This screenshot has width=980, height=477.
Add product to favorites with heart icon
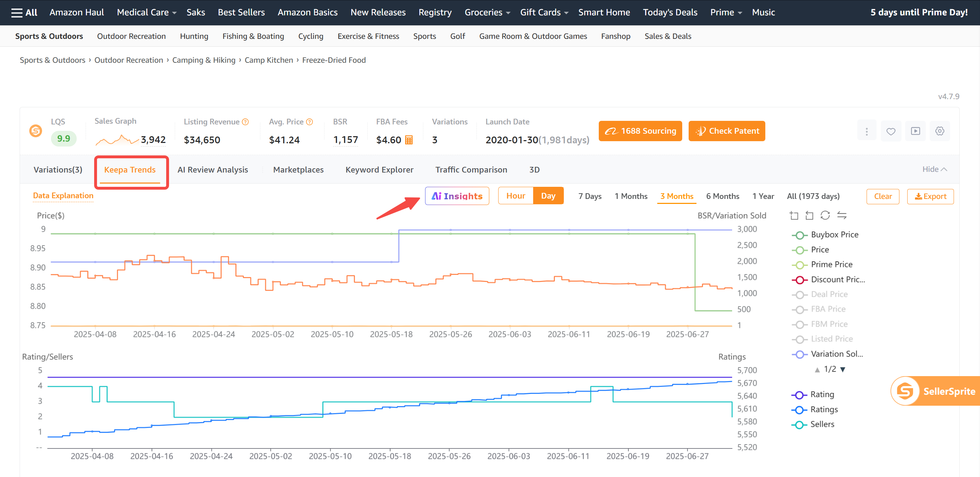(x=891, y=131)
